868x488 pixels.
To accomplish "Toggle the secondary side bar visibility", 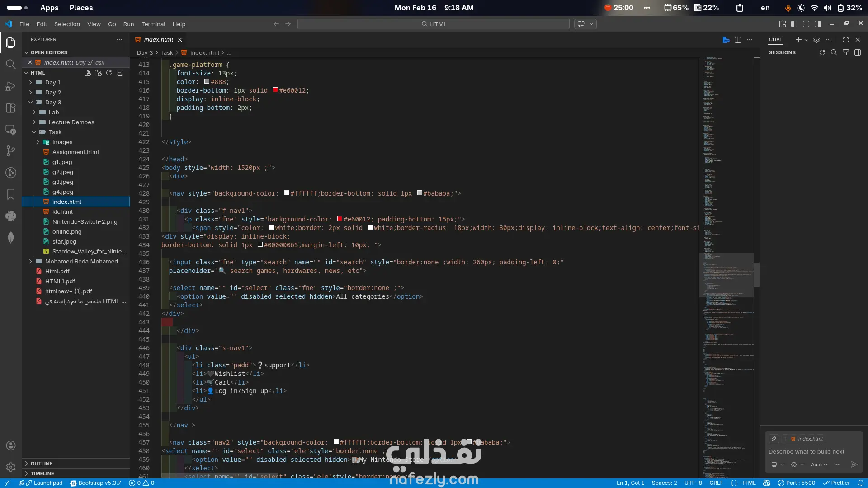I will pyautogui.click(x=818, y=24).
